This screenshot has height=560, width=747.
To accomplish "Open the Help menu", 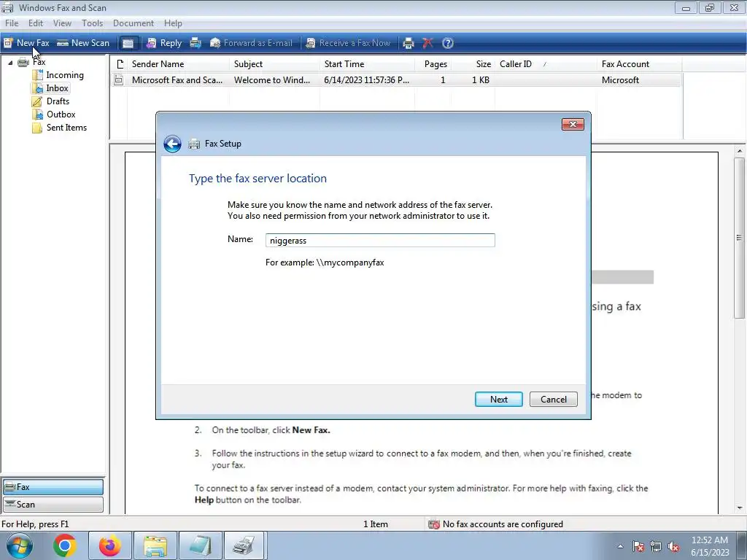I will pyautogui.click(x=173, y=23).
